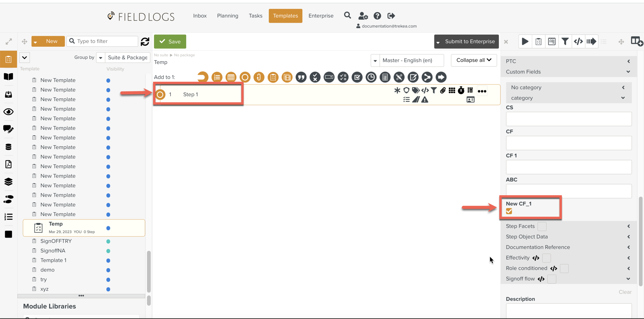Click the play preview icon in top right toolbar
Screen dimensions: 644x319
(x=526, y=41)
